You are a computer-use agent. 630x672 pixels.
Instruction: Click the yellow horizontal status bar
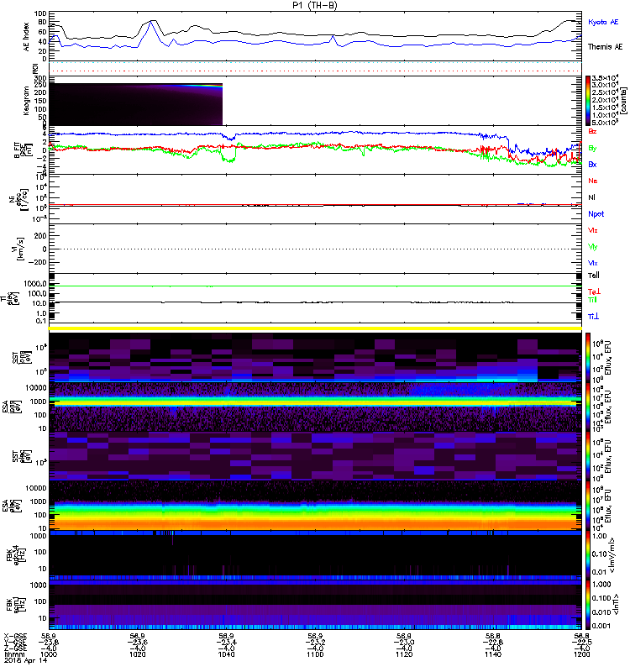(315, 328)
